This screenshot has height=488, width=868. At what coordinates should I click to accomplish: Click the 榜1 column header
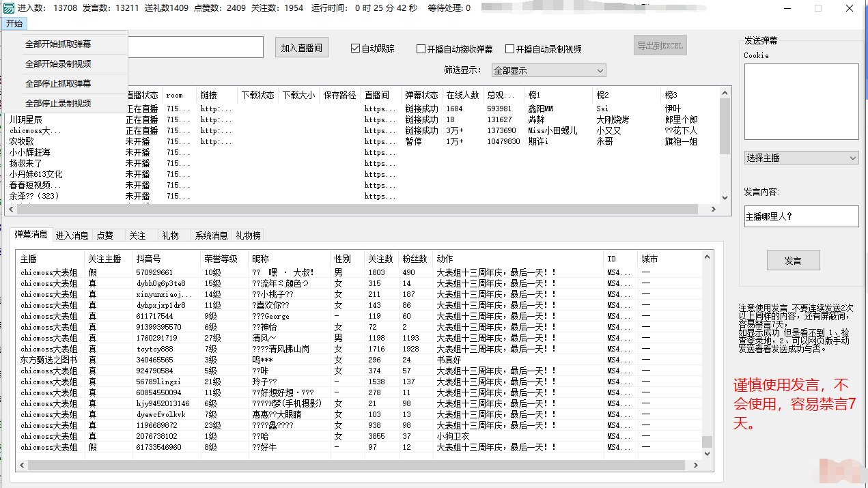[559, 96]
